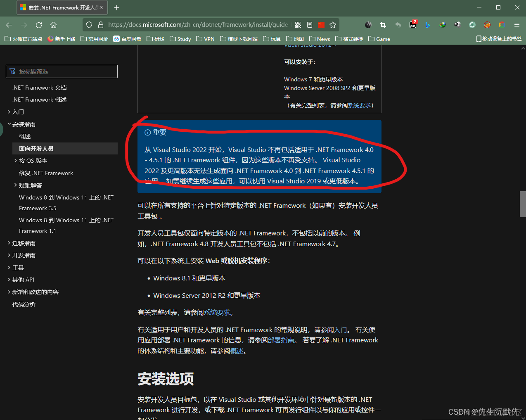Viewport: 526px width, 420px height.
Task: Expand the 按 OS 版本 node
Action: (x=16, y=161)
